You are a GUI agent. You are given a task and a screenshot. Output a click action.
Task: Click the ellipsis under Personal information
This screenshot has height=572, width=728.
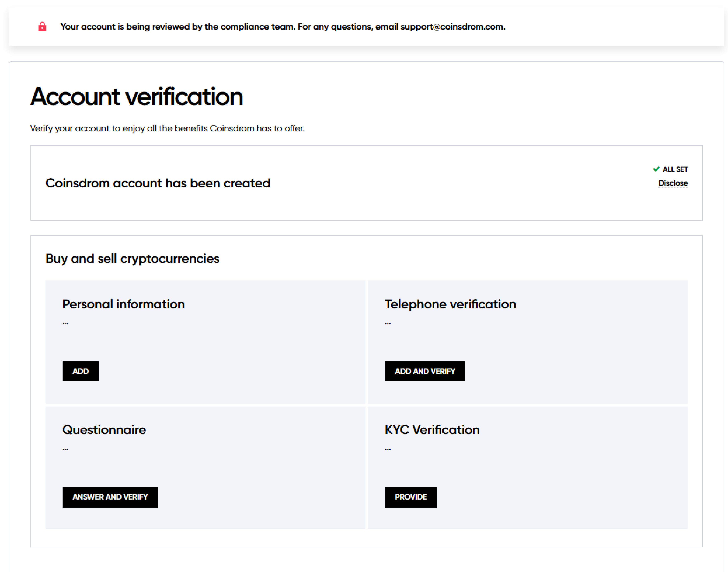pos(65,323)
